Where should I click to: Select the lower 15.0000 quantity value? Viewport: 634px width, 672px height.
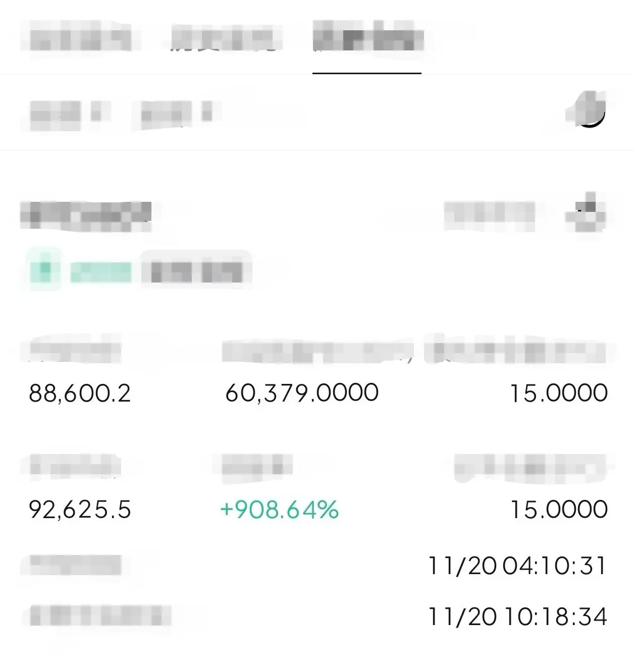559,510
